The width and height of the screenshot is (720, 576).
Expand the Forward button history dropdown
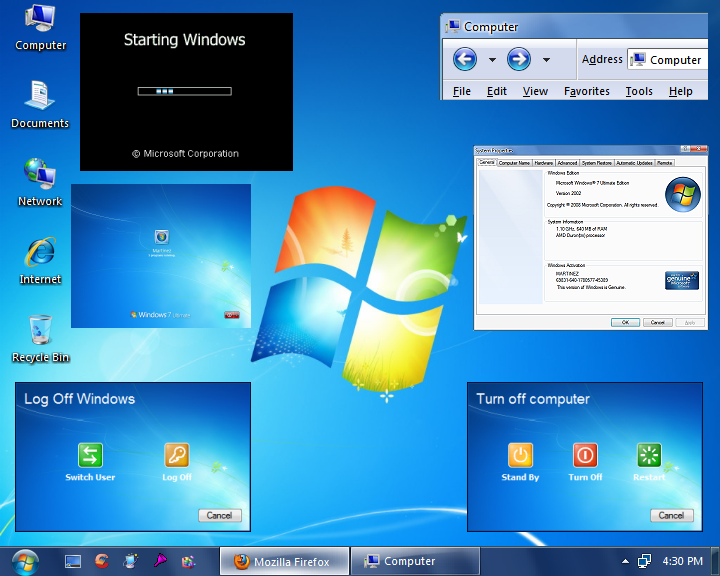point(546,60)
